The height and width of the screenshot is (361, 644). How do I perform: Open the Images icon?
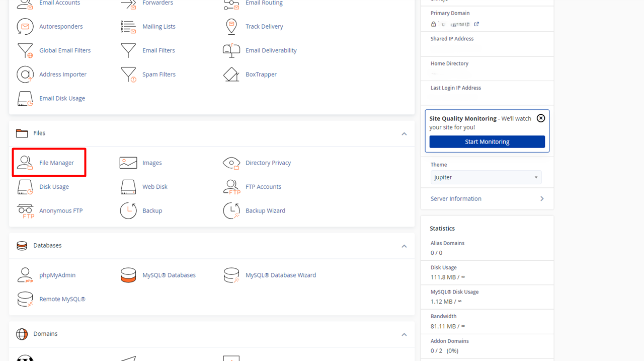click(x=128, y=163)
